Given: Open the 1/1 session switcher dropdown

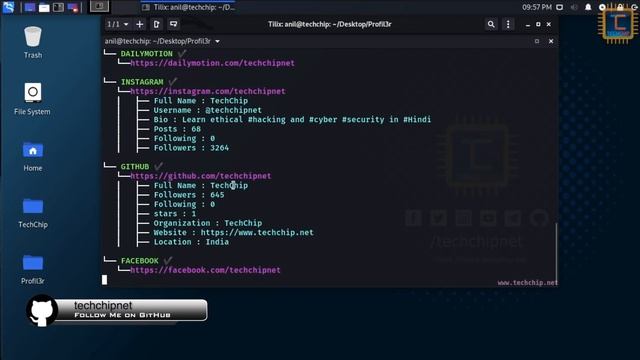Looking at the screenshot, I should [117, 24].
